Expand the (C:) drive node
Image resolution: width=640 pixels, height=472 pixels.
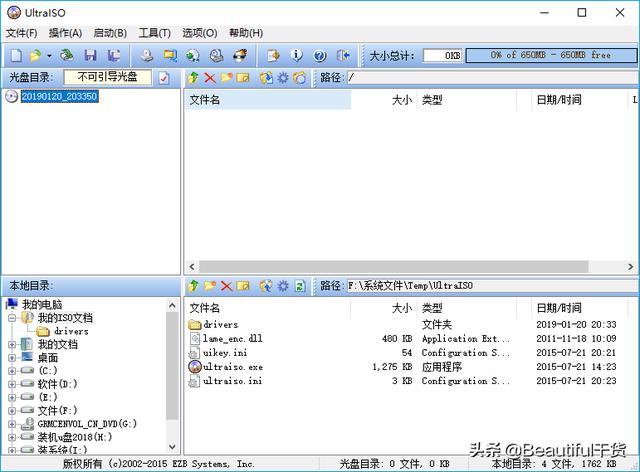(12, 371)
